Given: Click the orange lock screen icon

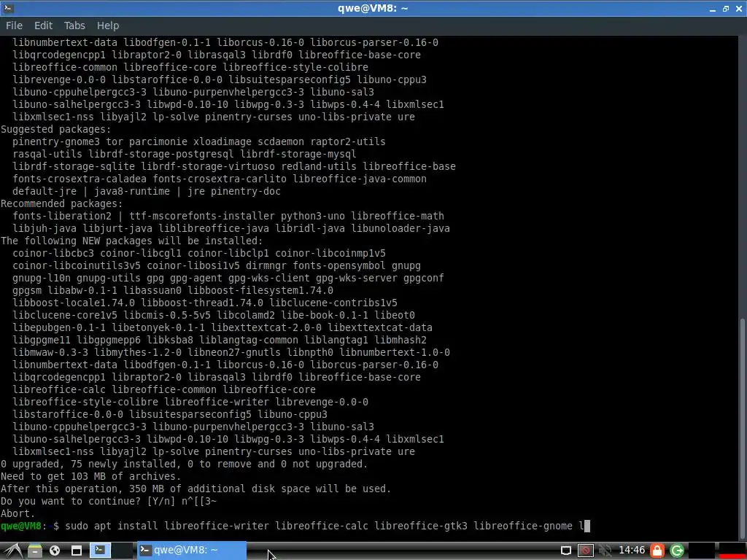Looking at the screenshot, I should [657, 551].
